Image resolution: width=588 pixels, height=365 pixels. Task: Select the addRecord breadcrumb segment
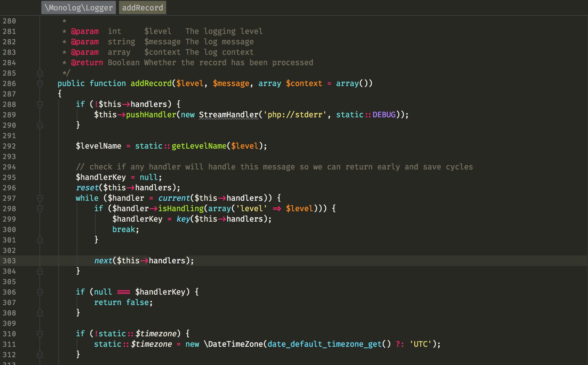143,7
